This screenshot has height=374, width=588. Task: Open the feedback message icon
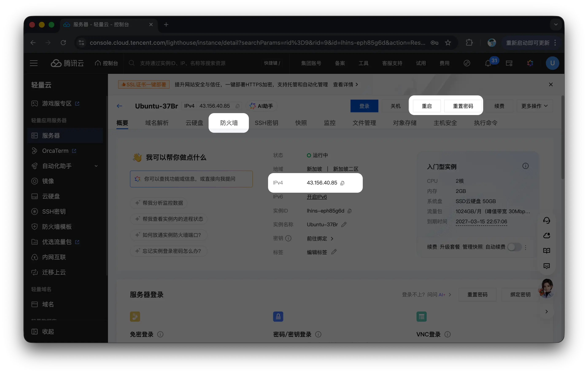click(x=546, y=266)
